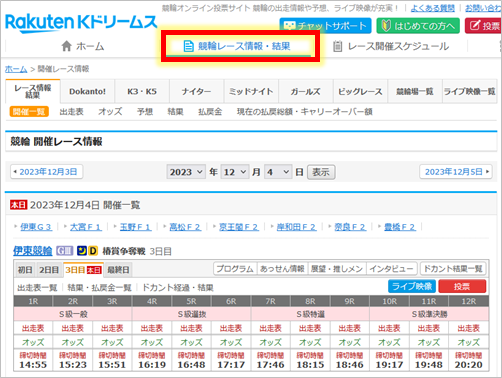This screenshot has width=502, height=378.
Task: Click the あっせん情報 button
Action: pyautogui.click(x=282, y=269)
